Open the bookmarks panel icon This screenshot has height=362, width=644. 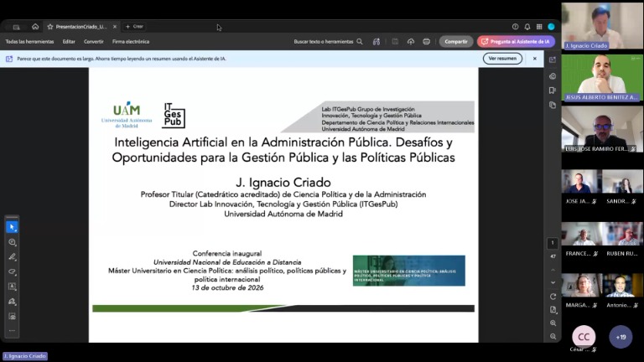[553, 90]
